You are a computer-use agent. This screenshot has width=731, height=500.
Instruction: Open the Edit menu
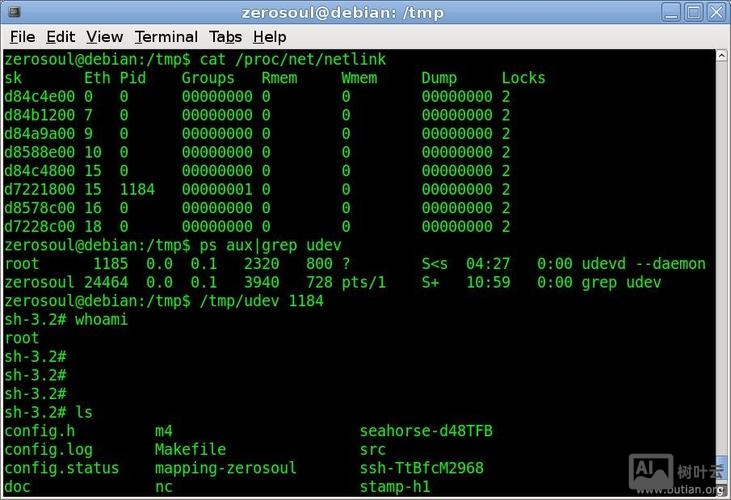[60, 37]
